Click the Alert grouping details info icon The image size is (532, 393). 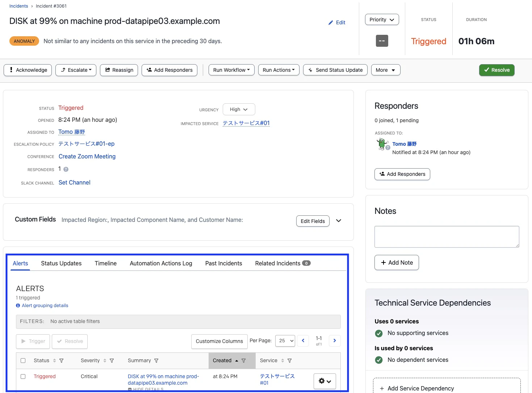[18, 306]
